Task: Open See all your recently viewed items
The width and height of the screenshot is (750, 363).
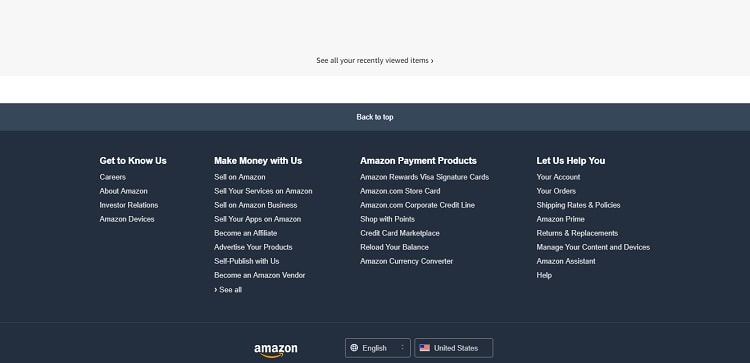Action: coord(375,61)
